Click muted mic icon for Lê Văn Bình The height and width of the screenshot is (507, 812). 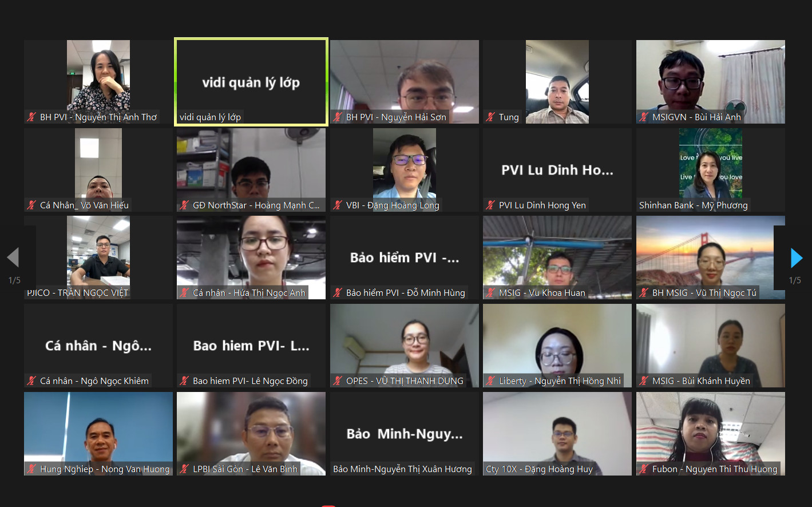(x=184, y=469)
